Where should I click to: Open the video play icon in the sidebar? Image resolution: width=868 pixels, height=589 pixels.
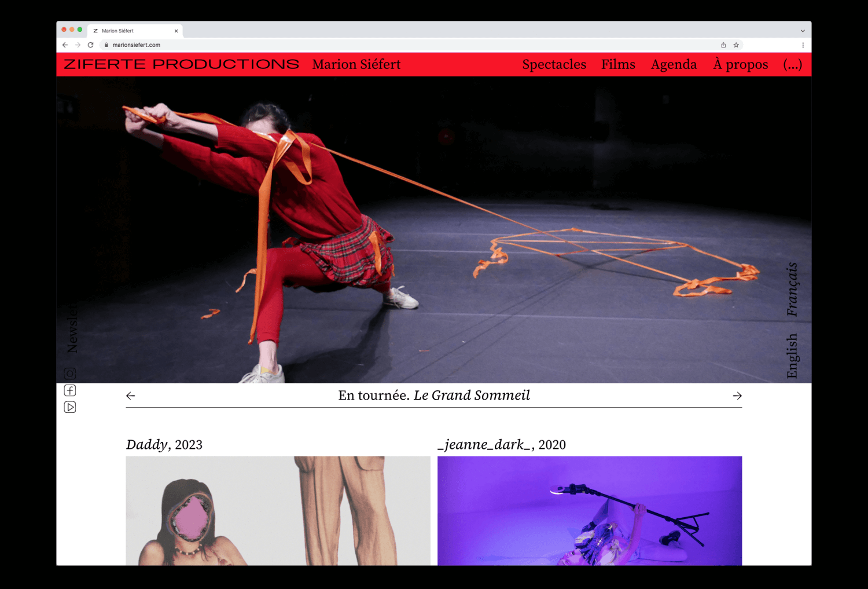[70, 407]
